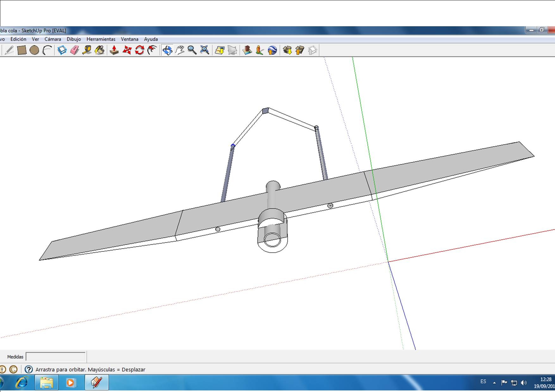The width and height of the screenshot is (555, 392).
Task: Open the Ayuda menu
Action: coord(151,39)
